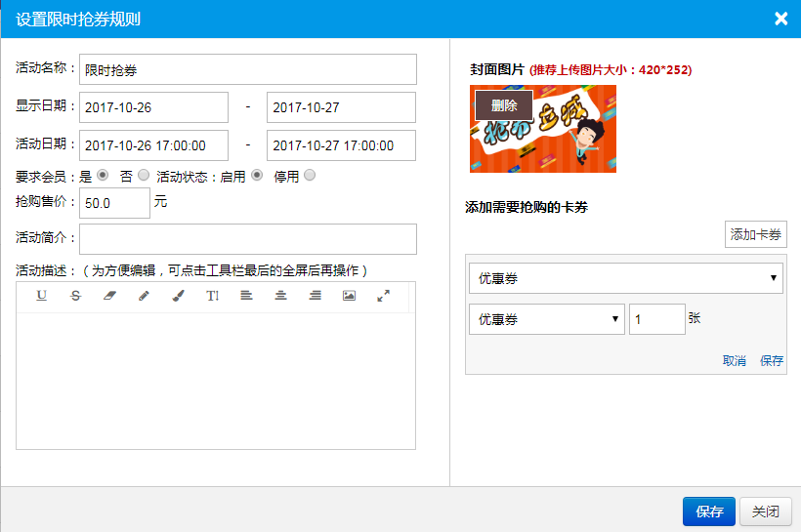
Task: Set 活动状态 to 启用
Action: 257,175
